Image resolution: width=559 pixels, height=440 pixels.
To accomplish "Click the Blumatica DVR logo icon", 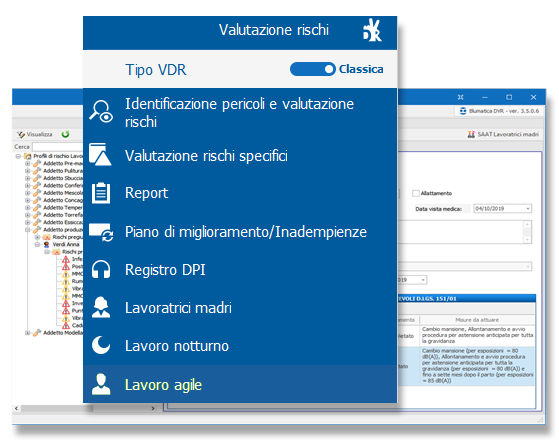I will (x=463, y=111).
